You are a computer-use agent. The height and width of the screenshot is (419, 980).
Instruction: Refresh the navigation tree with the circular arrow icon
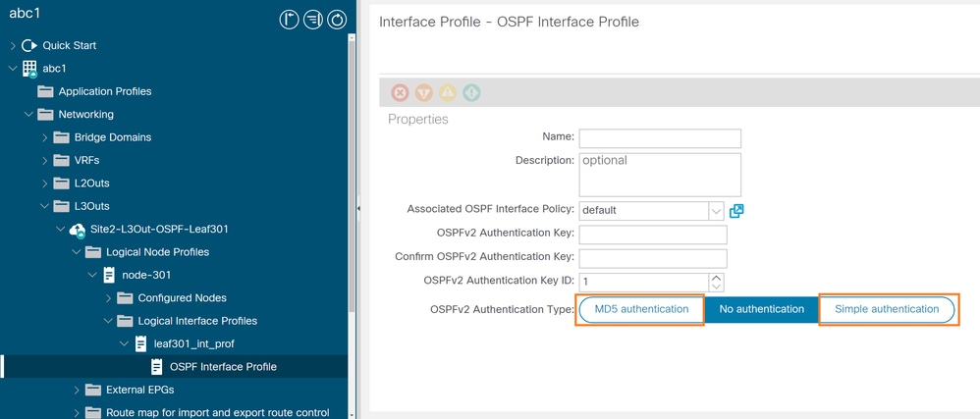336,20
